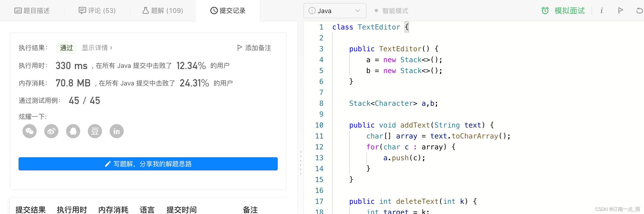
Task: Toggle 智能模式 smart mode
Action: coord(391,11)
